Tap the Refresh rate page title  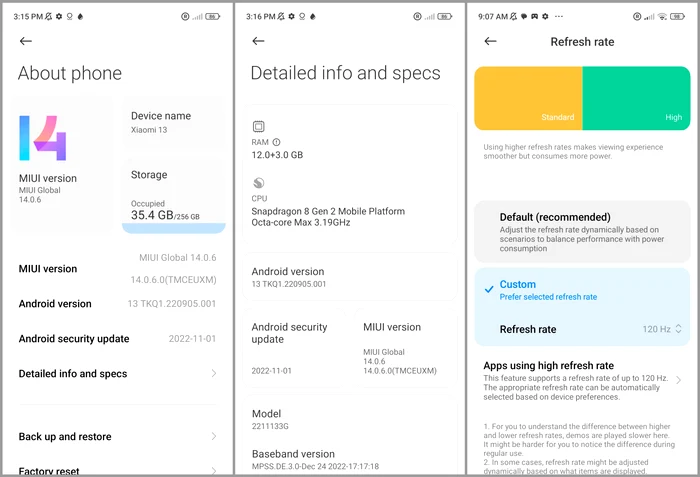tap(582, 42)
